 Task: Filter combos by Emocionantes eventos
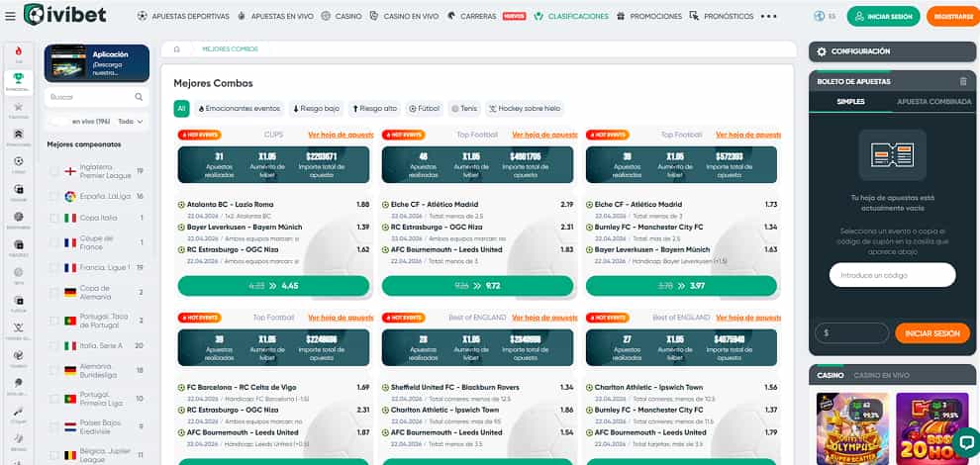(x=239, y=109)
